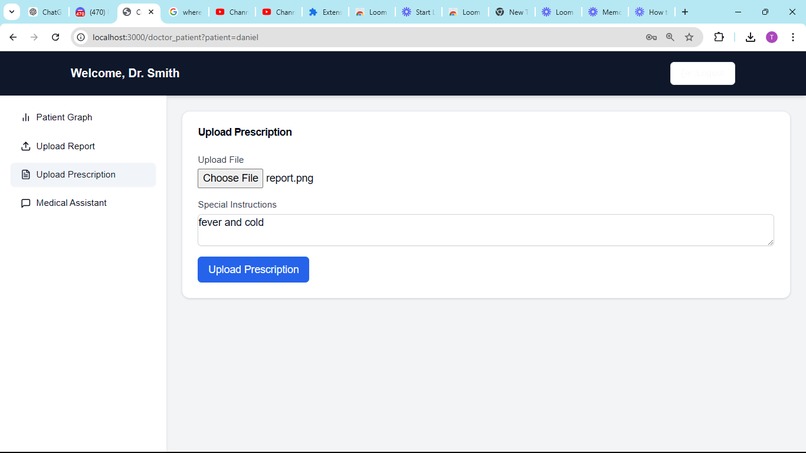Click the Special Instructions label
Viewport: 806px width, 453px height.
pyautogui.click(x=237, y=205)
